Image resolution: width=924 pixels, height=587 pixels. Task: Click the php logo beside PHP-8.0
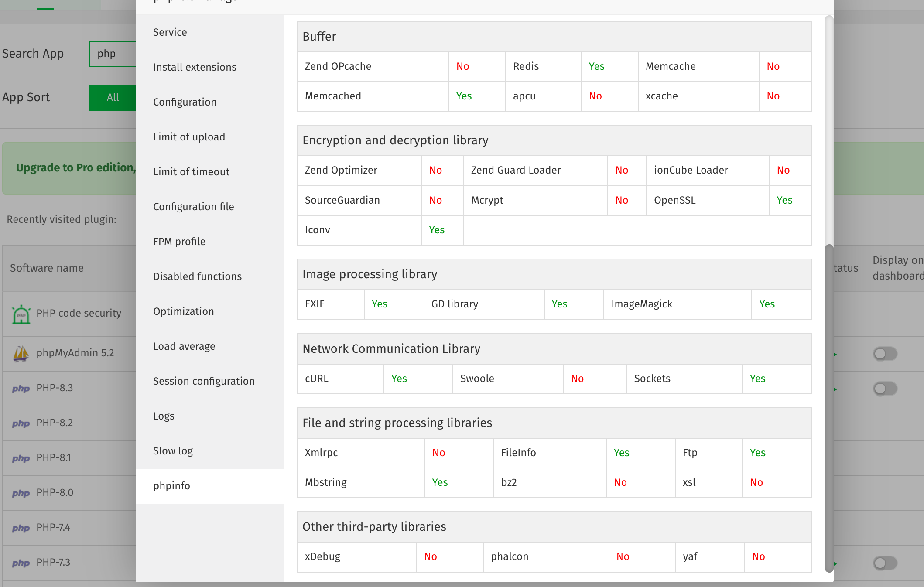click(x=21, y=493)
